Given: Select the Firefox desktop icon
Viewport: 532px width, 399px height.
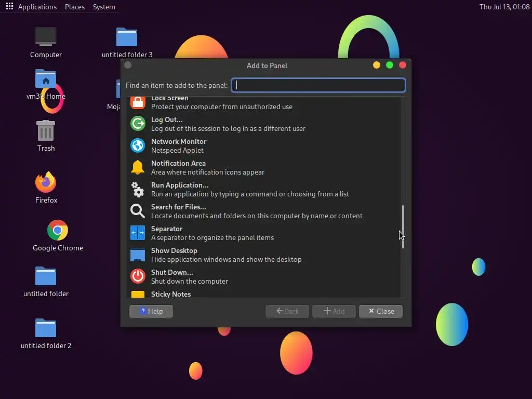Looking at the screenshot, I should pos(46,182).
